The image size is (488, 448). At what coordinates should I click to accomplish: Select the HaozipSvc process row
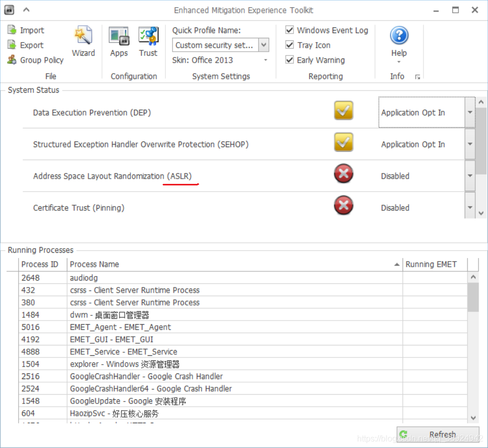point(243,413)
